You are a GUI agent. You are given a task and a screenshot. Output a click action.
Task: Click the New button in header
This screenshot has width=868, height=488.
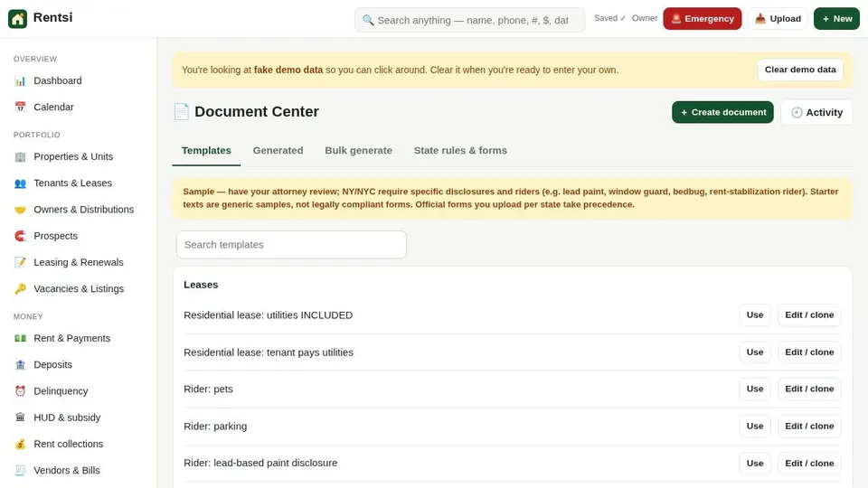click(x=836, y=19)
